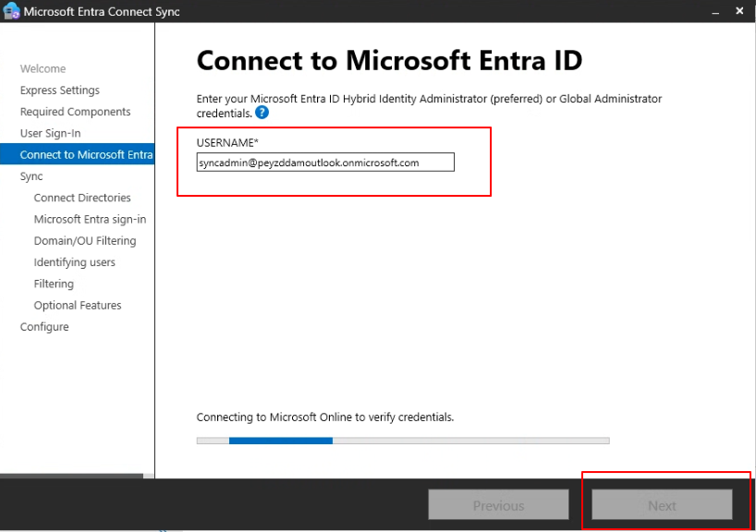The image size is (756, 532).
Task: Click the 'Enter your Microsoft Entra ID' instructions text
Action: (x=429, y=106)
